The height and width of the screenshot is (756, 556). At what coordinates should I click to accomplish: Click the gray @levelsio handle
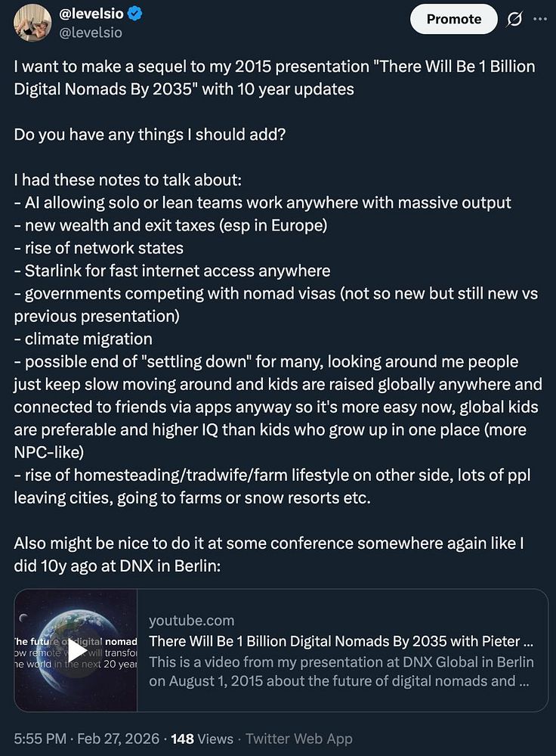90,33
